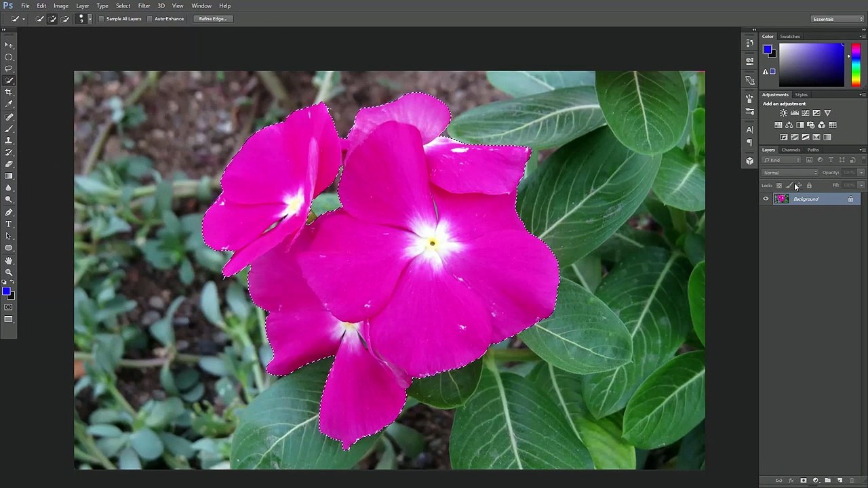The width and height of the screenshot is (868, 488).
Task: Select the Elliptical Marquee tool
Action: [9, 57]
